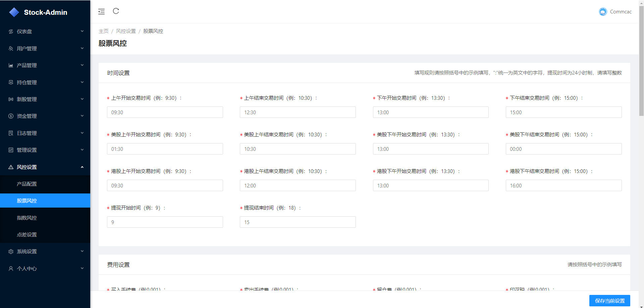Expand the 个人中心 menu chevron
The height and width of the screenshot is (308, 644).
pos(82,268)
